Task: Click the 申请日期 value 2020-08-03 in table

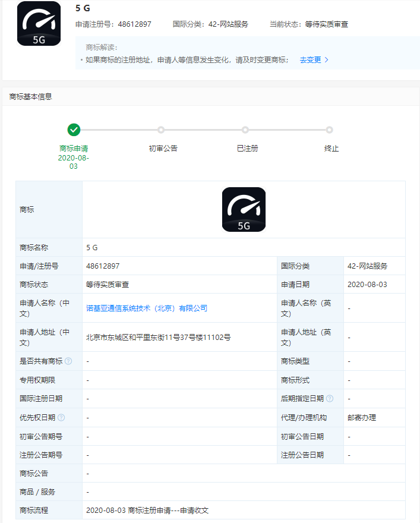Action: tap(367, 285)
